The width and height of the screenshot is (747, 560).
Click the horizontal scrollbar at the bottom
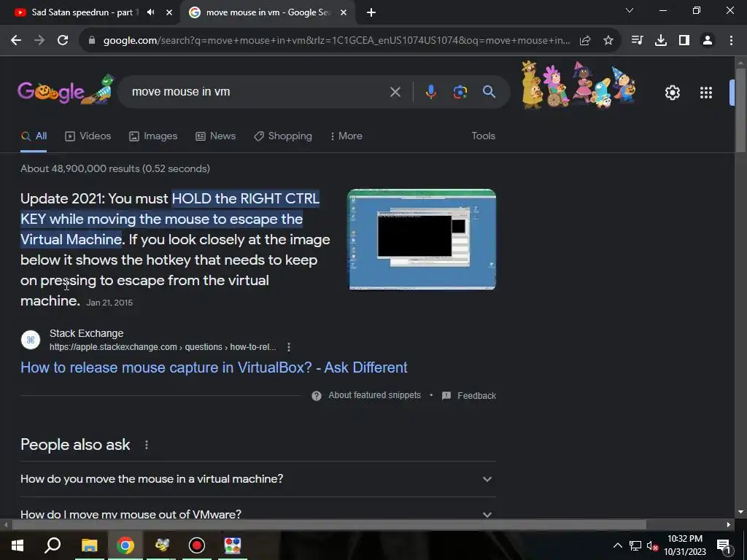pyautogui.click(x=329, y=525)
